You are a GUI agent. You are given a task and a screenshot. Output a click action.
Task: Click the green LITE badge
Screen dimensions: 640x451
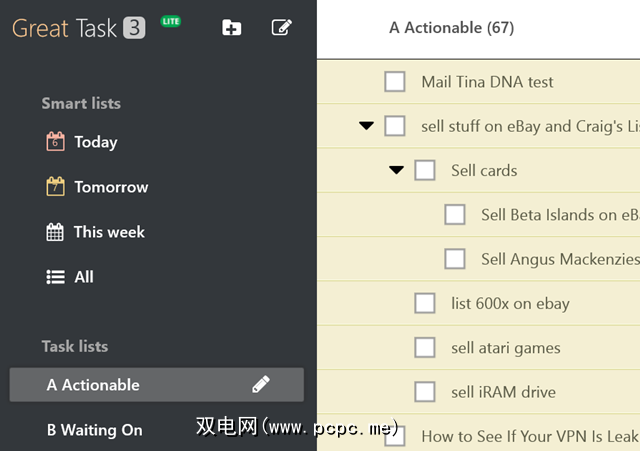(x=171, y=21)
